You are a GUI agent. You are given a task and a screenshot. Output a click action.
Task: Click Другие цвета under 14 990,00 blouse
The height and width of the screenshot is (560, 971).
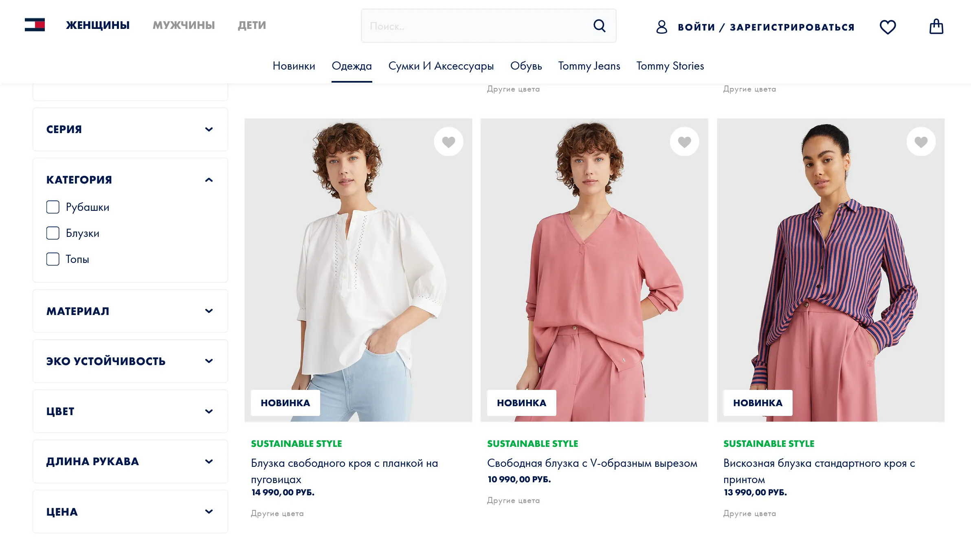[x=277, y=514]
